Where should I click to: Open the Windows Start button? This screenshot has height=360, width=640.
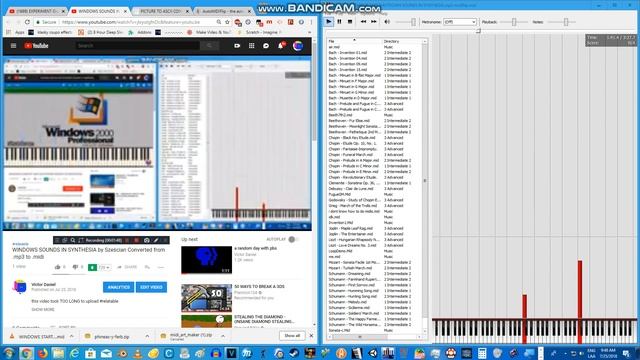pyautogui.click(x=9, y=353)
